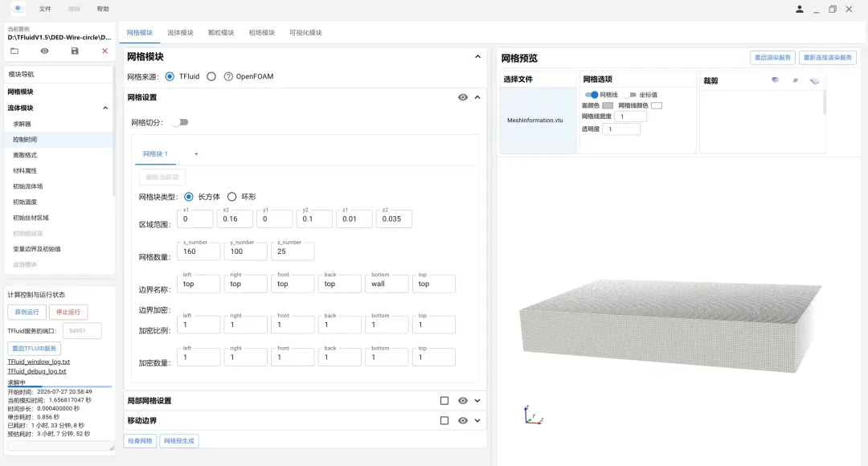Check the 局部网格设置 checkbox
The image size is (868, 466).
tap(444, 401)
